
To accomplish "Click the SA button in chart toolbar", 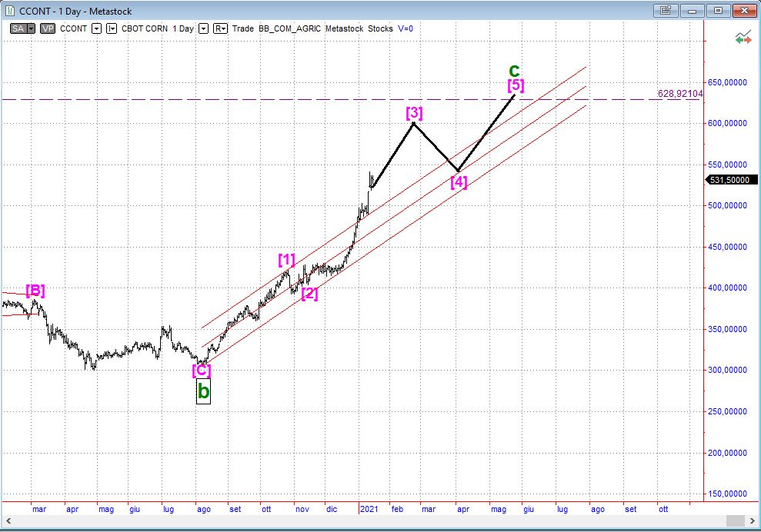I will coord(18,28).
